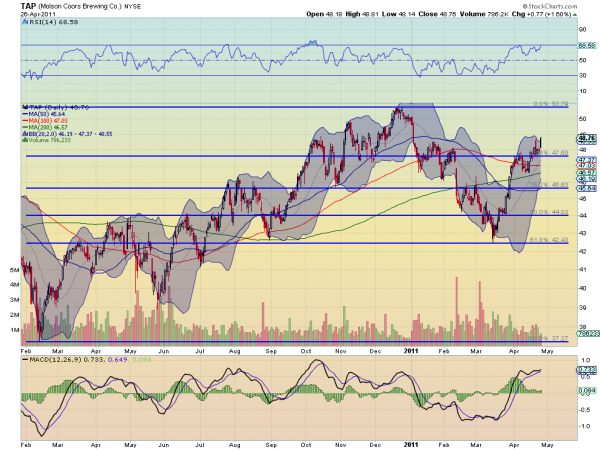Click the Volume 786,233 legend entry
The width and height of the screenshot is (600, 450).
[x=50, y=140]
